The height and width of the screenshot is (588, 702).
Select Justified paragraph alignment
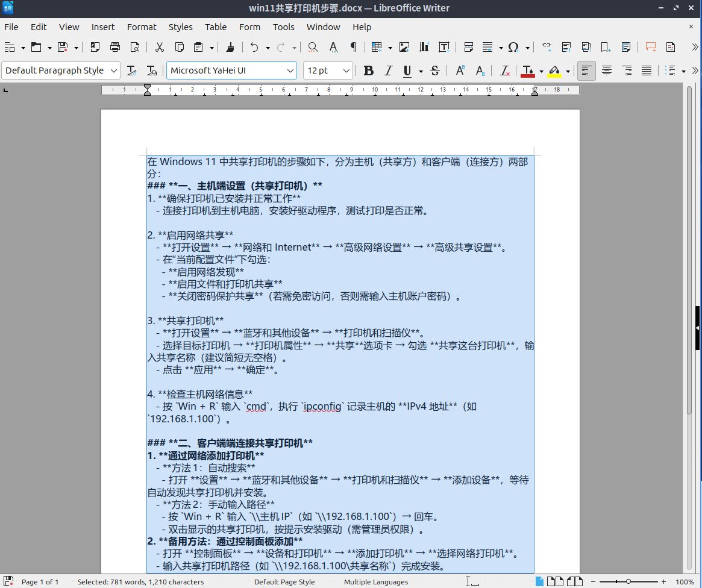[x=647, y=70]
